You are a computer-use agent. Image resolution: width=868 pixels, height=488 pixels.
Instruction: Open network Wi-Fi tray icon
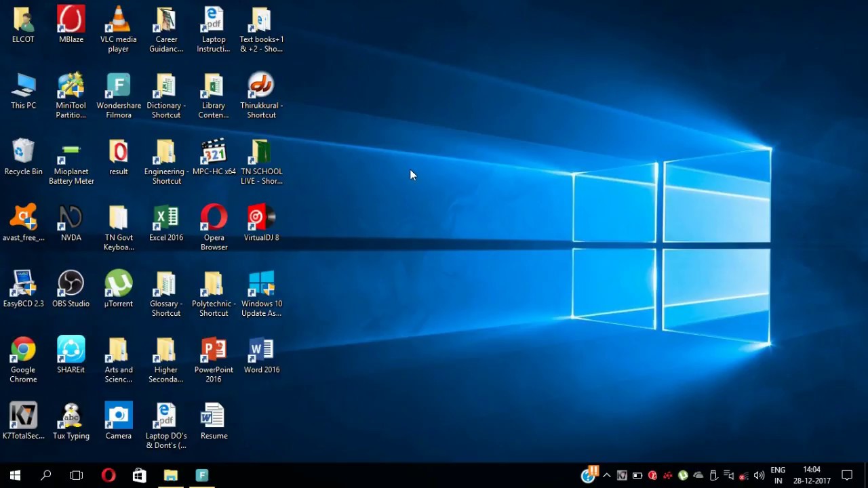[x=744, y=475]
